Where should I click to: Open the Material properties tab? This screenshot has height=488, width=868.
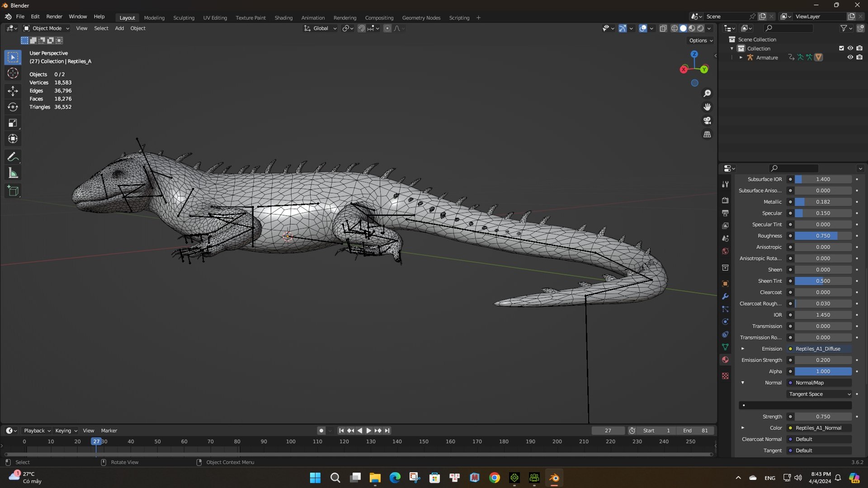pyautogui.click(x=725, y=360)
